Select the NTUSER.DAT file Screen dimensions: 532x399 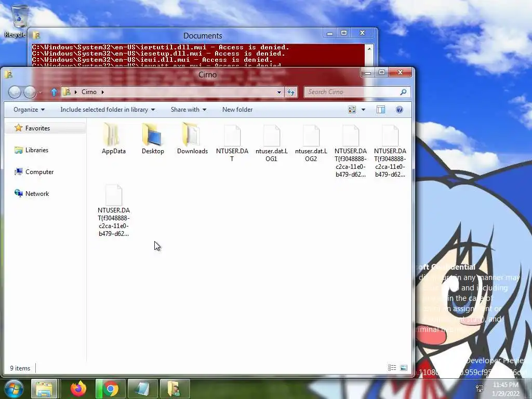pyautogui.click(x=232, y=143)
